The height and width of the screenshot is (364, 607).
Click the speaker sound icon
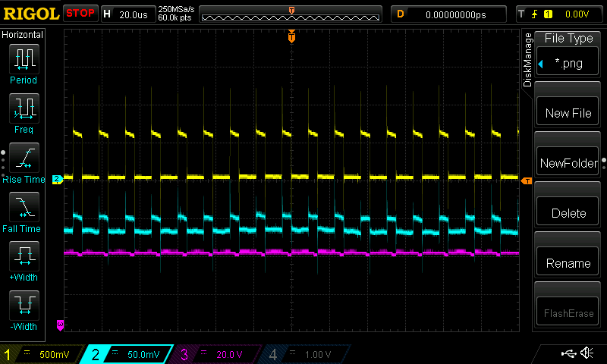[x=587, y=353]
